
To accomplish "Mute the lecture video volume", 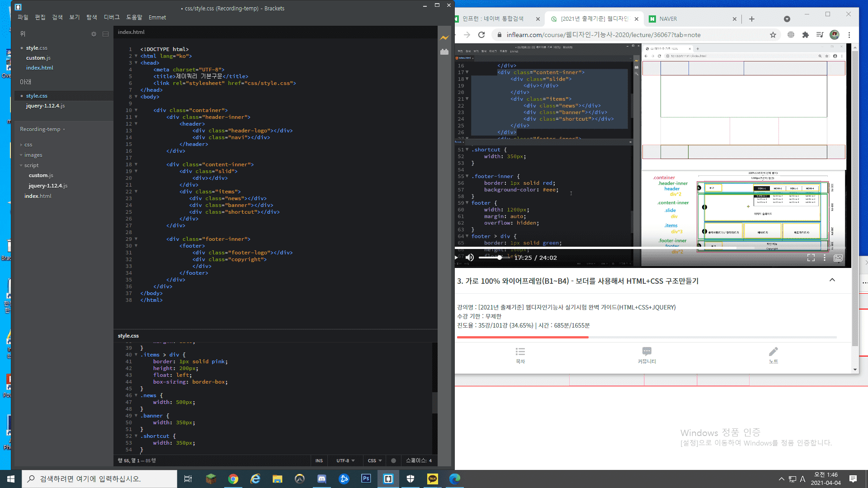I will click(x=470, y=258).
